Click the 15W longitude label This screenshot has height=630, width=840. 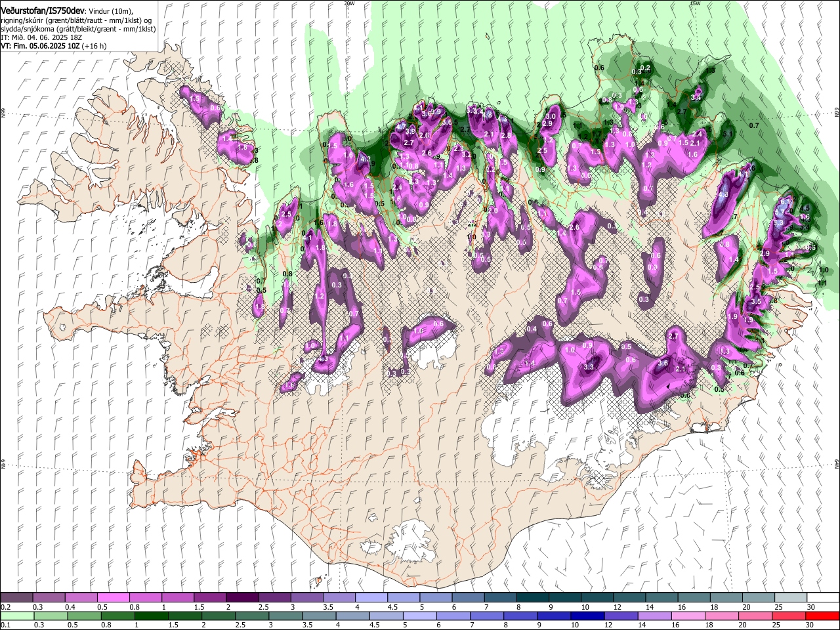point(695,3)
